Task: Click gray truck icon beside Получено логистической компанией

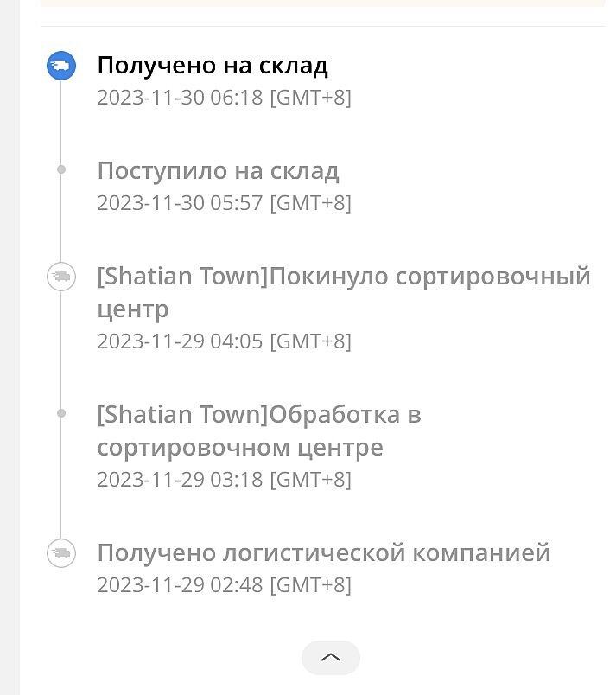Action: pos(60,552)
